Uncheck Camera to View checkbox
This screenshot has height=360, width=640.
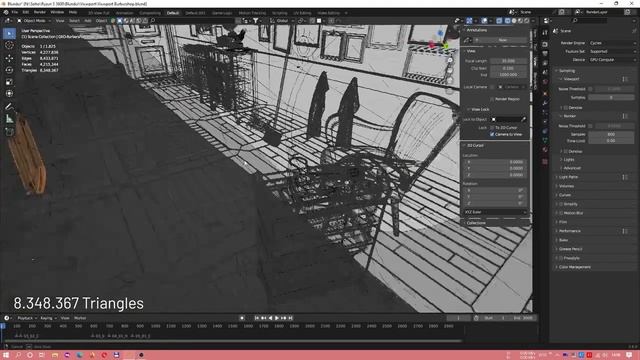point(492,134)
